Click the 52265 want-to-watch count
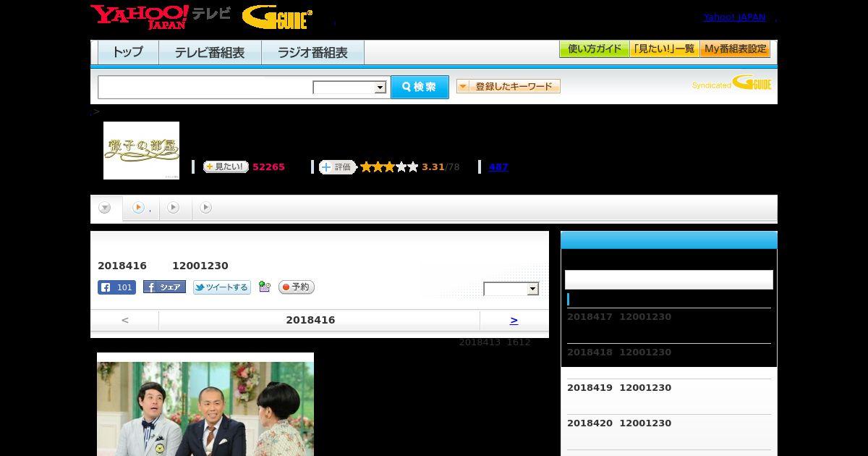The image size is (868, 456). coord(268,167)
